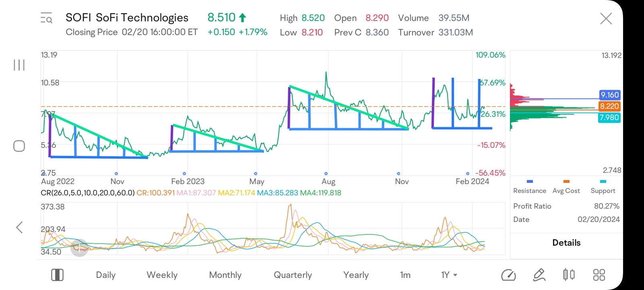Tap the CR indicator parameters label

point(88,193)
